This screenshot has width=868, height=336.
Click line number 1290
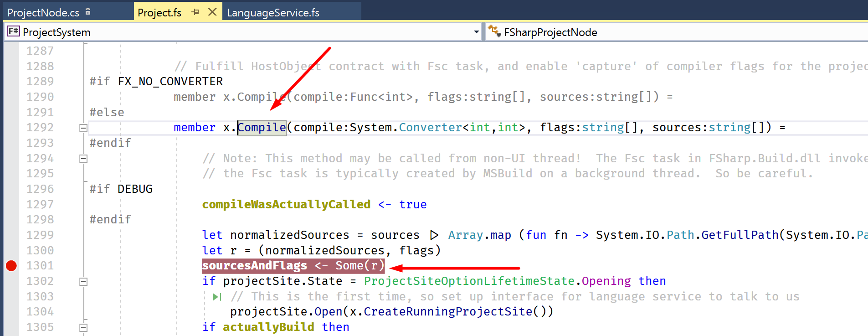[x=40, y=97]
